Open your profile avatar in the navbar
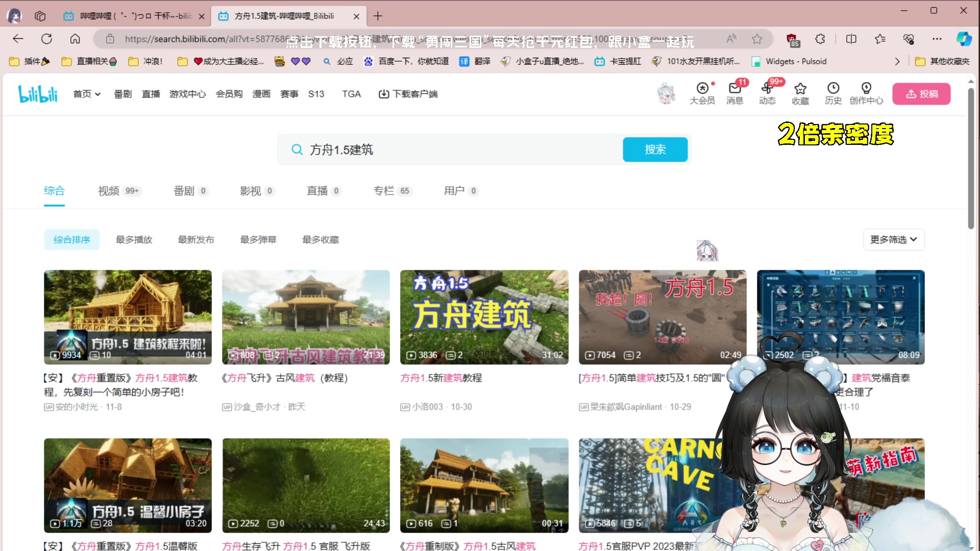This screenshot has height=551, width=980. coord(666,93)
